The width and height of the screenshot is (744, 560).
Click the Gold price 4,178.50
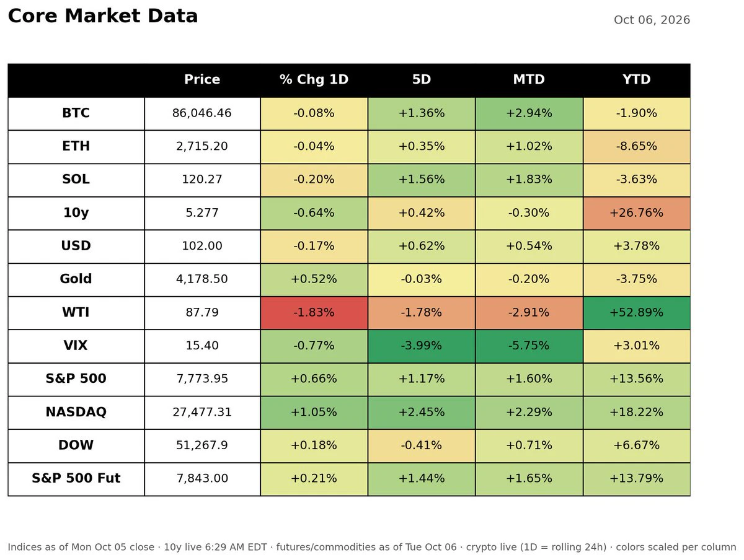(202, 279)
